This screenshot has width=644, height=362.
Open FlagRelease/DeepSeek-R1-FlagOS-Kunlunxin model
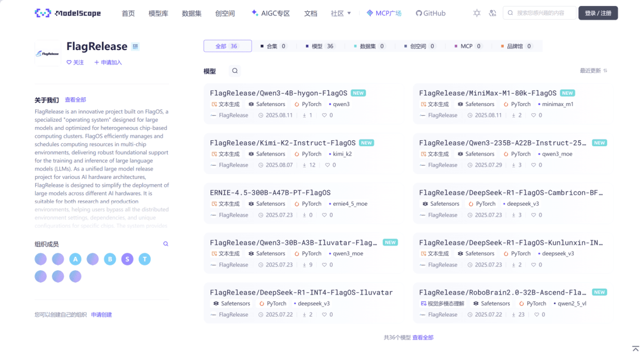[x=511, y=243]
